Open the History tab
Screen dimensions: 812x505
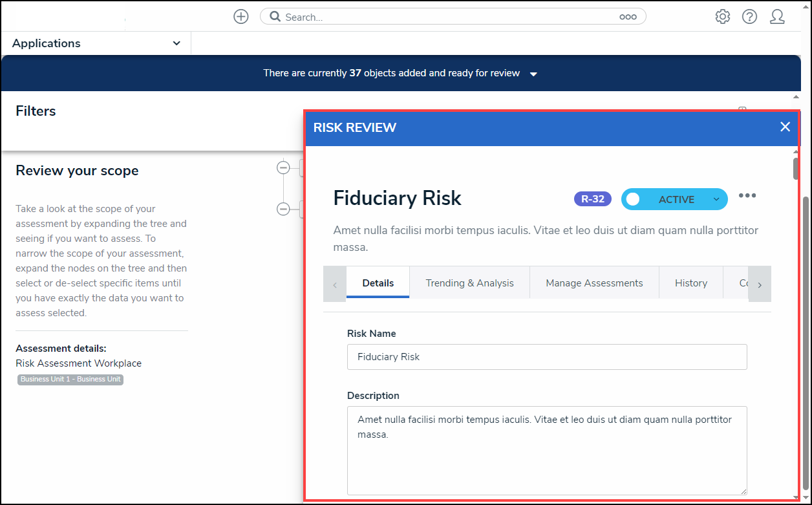691,283
